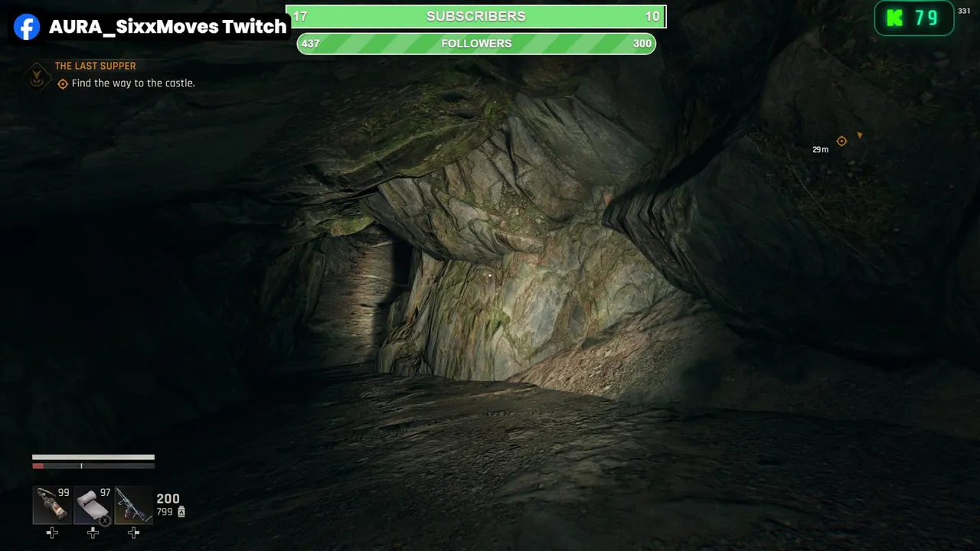This screenshot has height=551, width=980.
Task: Click the Facebook logo icon
Action: coord(27,27)
